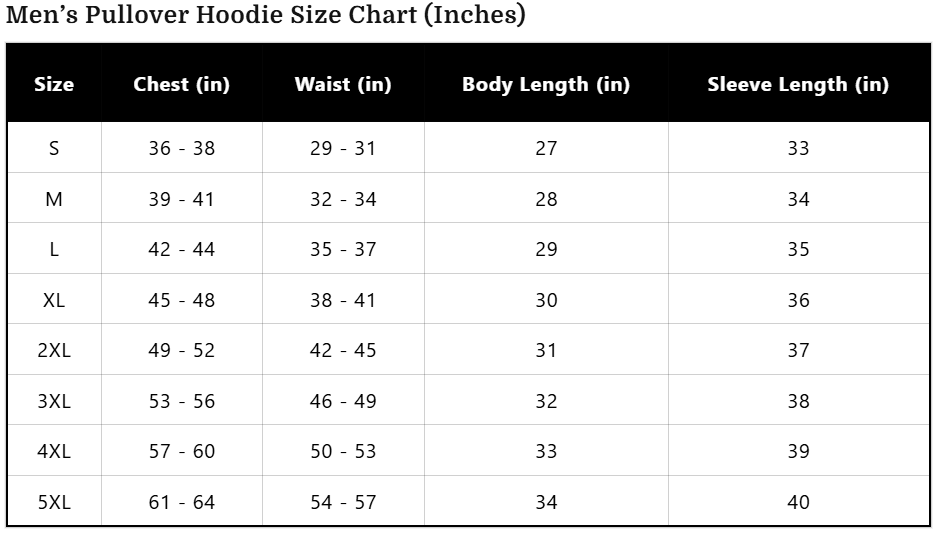This screenshot has width=937, height=548.
Task: Click the Chest (in) column header
Action: pos(181,84)
